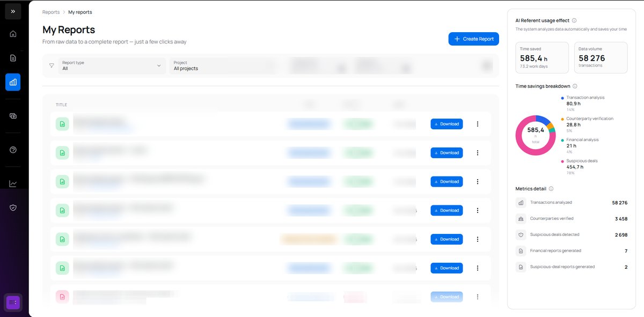The height and width of the screenshot is (317, 644).
Task: Click the Suspicious-deal reports generated document icon
Action: click(x=521, y=267)
